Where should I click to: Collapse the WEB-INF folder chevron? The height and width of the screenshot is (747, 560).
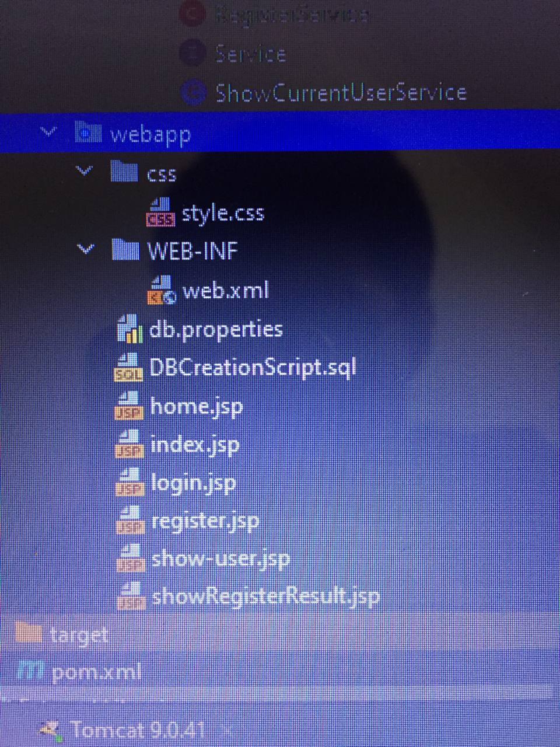click(86, 249)
